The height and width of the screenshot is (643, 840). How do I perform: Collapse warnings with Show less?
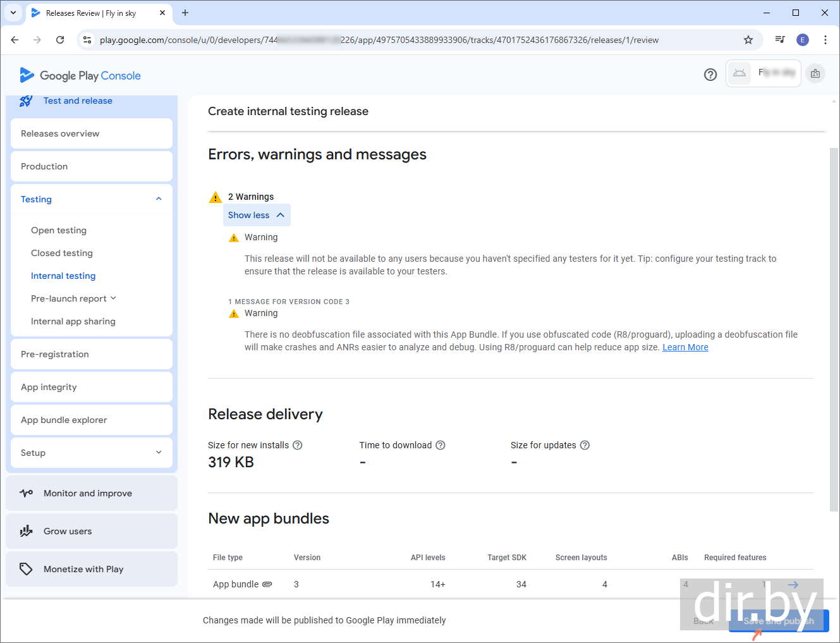click(x=256, y=215)
